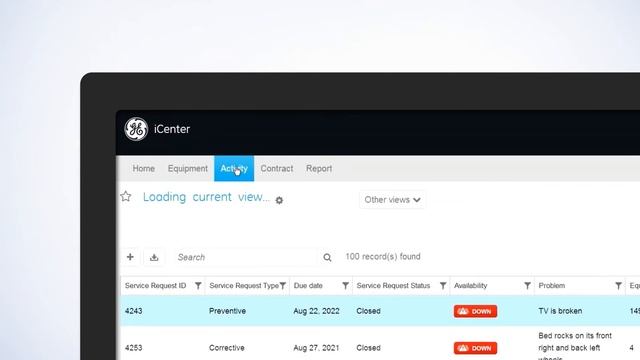Open the Report tab
This screenshot has height=360, width=640.
[319, 169]
